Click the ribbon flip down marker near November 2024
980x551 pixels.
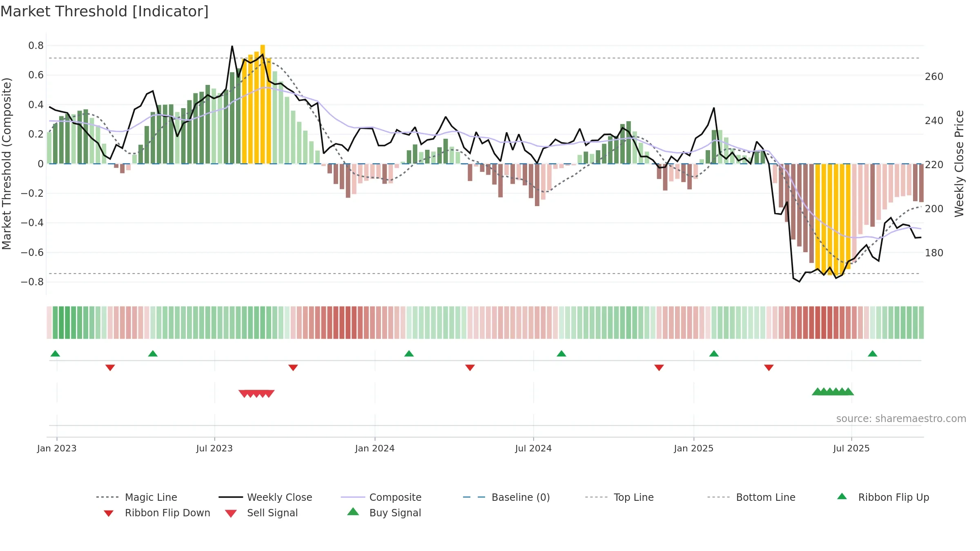659,368
